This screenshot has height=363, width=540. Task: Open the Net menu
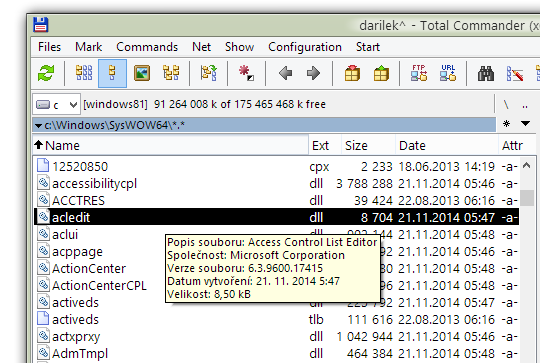pyautogui.click(x=201, y=47)
